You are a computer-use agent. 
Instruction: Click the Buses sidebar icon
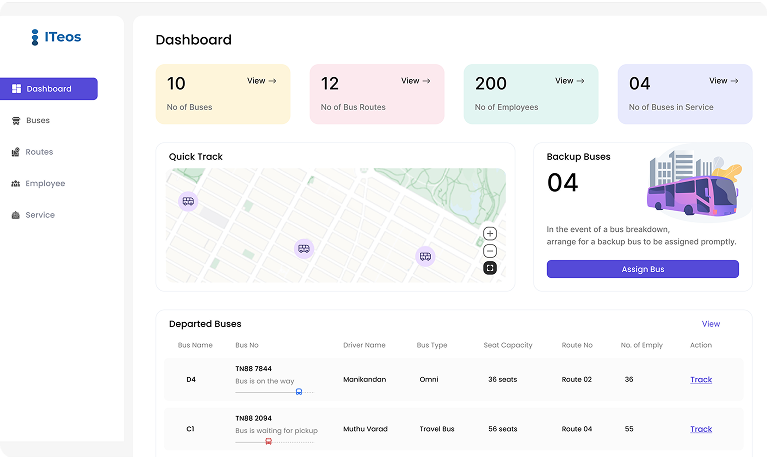(16, 121)
